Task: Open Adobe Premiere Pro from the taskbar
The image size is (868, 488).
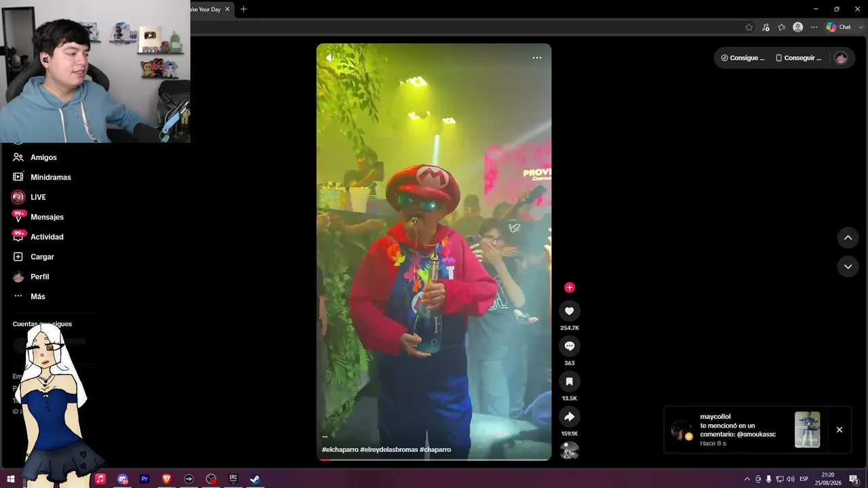Action: [144, 479]
